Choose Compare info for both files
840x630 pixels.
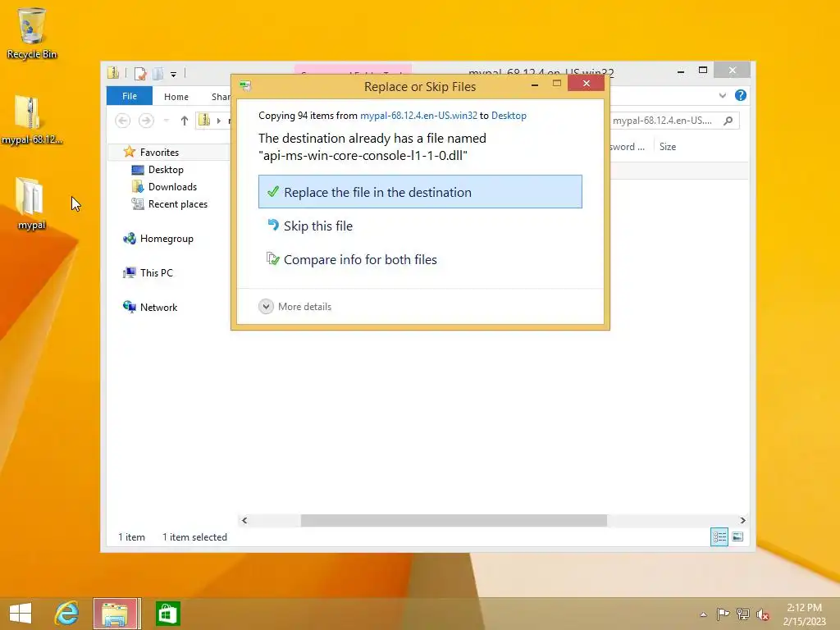point(420,259)
